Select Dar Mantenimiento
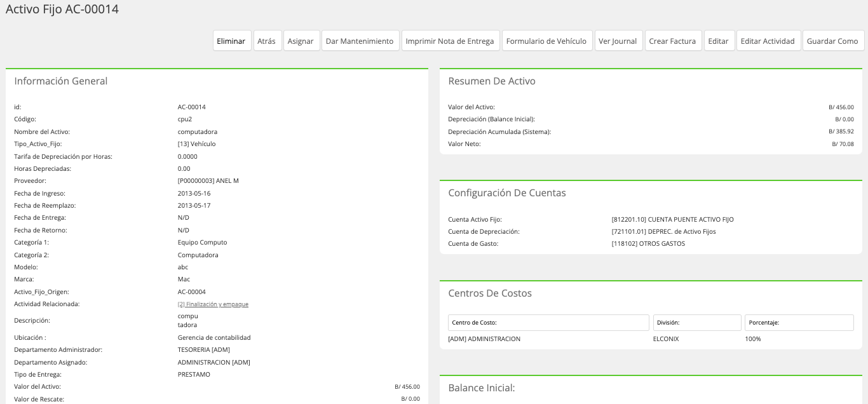Viewport: 868px width, 404px height. (360, 41)
